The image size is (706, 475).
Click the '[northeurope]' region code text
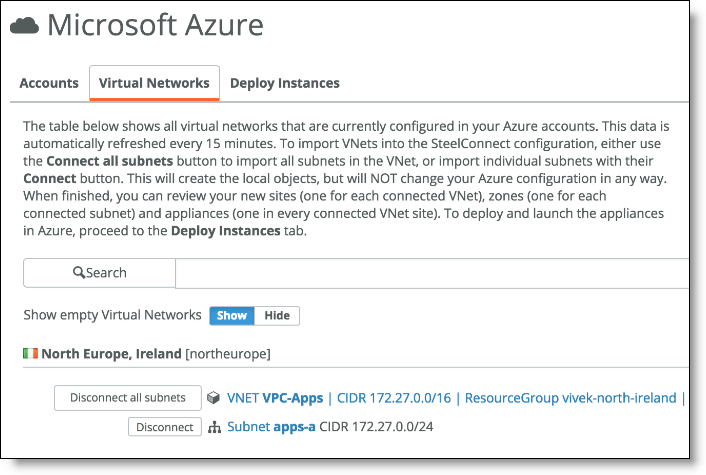(x=228, y=354)
